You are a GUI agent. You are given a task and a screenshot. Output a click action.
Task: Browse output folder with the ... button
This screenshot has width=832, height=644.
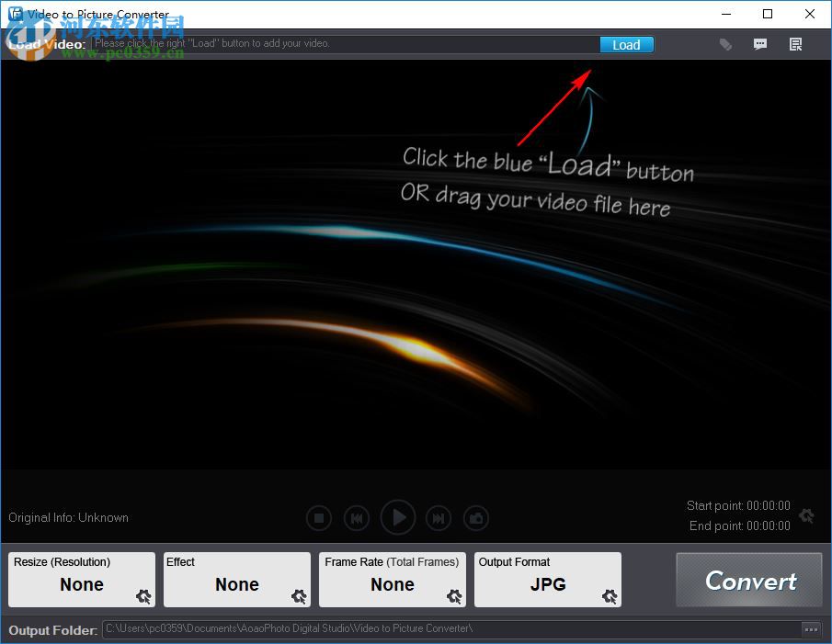(x=812, y=629)
